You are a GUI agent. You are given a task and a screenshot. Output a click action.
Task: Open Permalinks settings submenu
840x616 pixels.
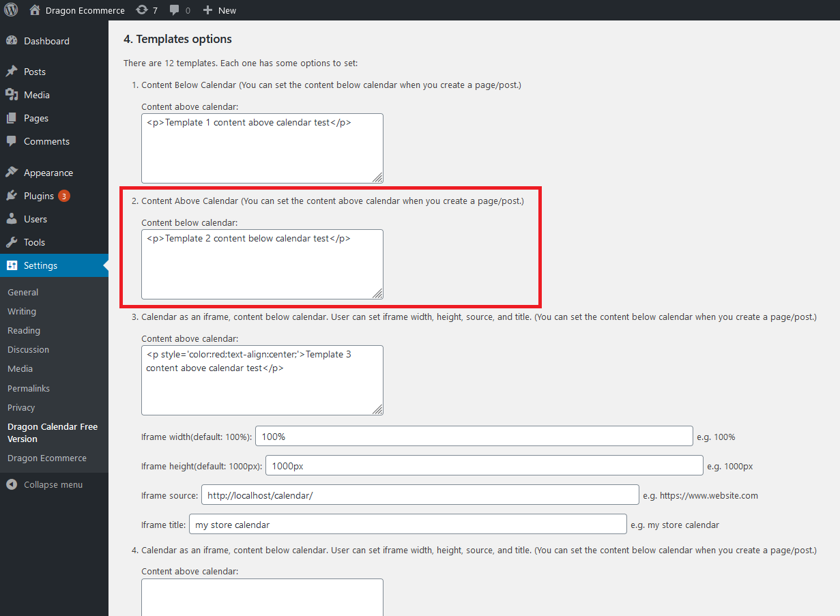coord(29,388)
